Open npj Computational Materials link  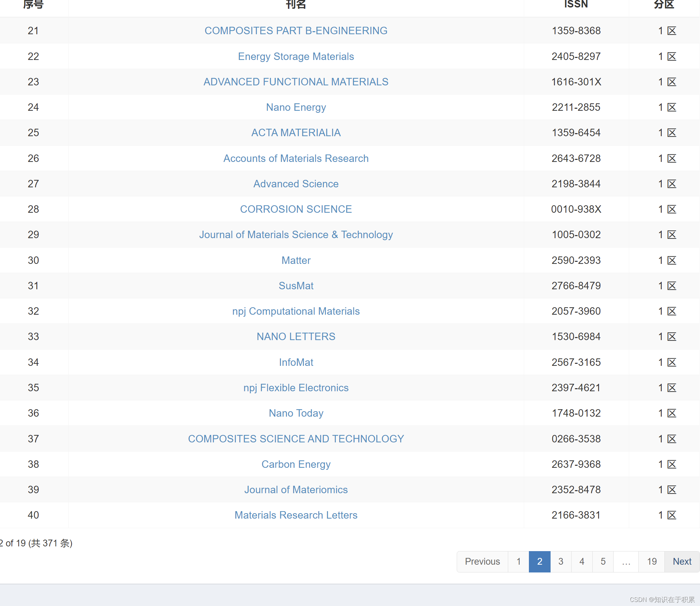(296, 311)
